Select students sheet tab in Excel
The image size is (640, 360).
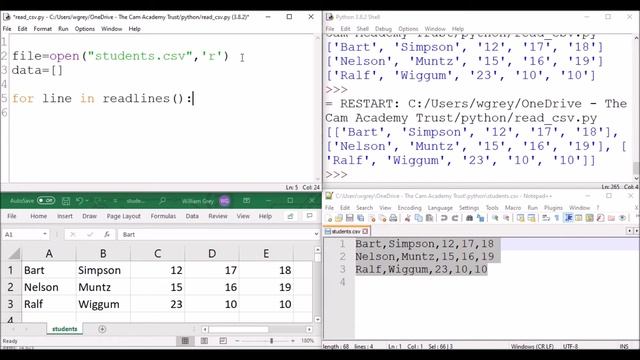point(64,329)
